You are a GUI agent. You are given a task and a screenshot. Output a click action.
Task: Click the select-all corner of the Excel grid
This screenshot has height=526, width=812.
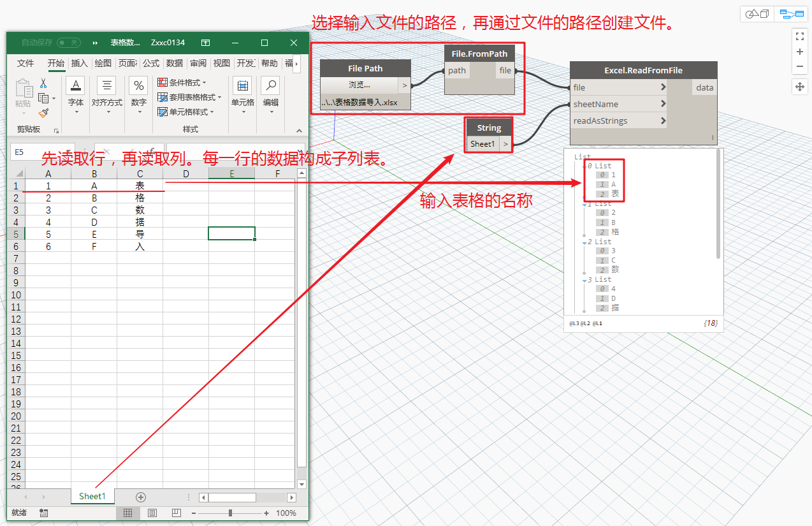coord(16,173)
